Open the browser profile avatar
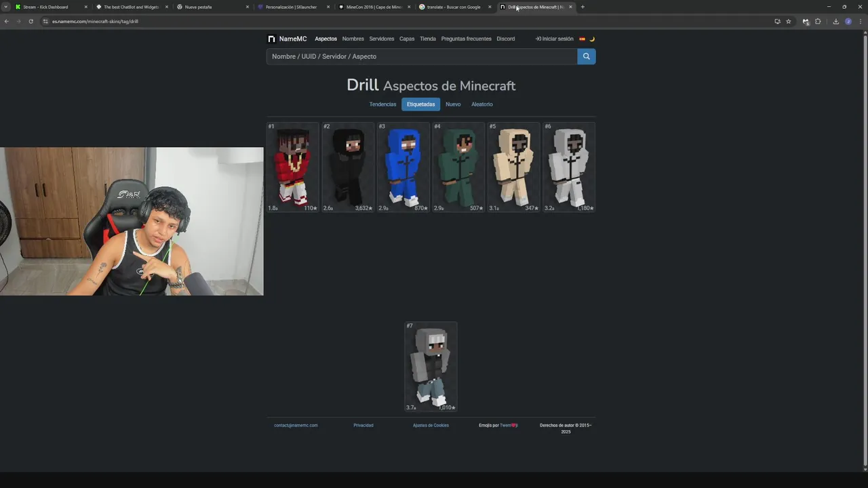868x488 pixels. click(x=848, y=21)
